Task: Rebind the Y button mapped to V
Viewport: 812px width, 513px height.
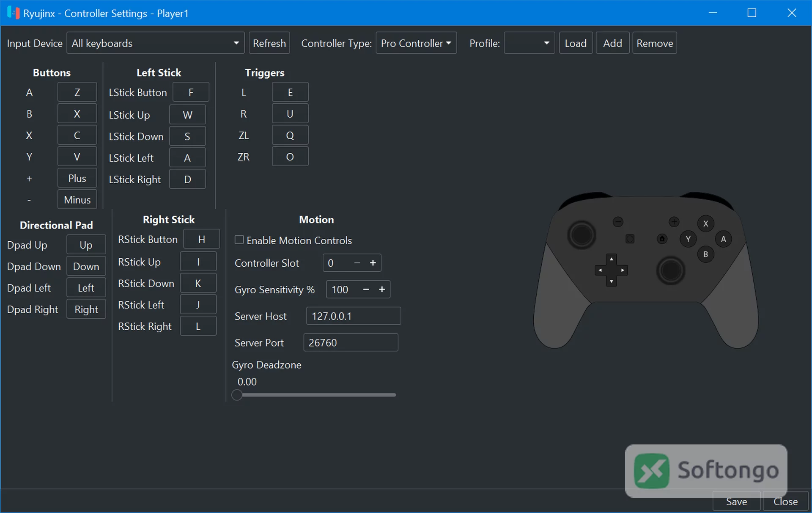Action: coord(77,157)
